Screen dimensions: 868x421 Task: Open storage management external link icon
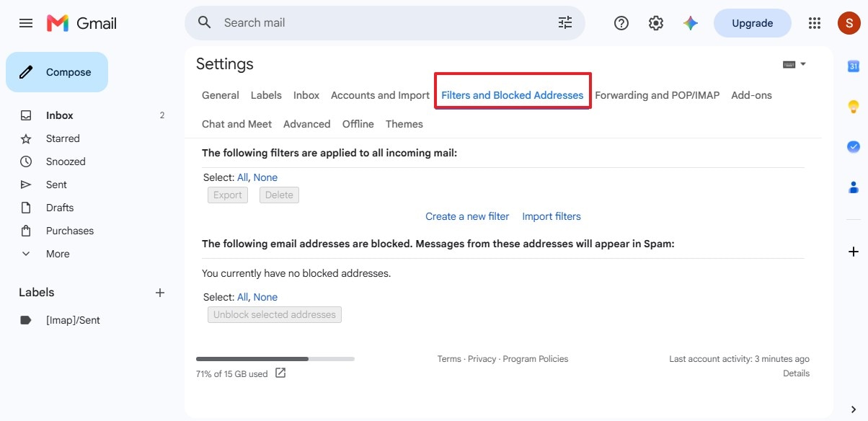click(280, 373)
